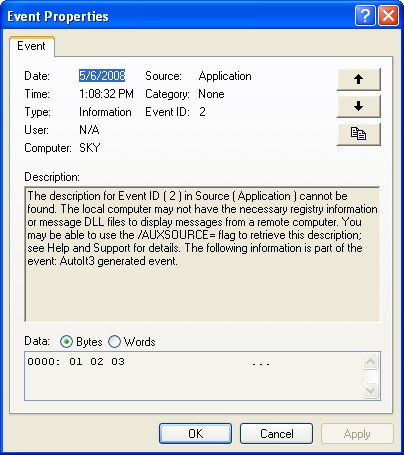
Task: Go to previous event with up arrow
Action: pyautogui.click(x=359, y=79)
